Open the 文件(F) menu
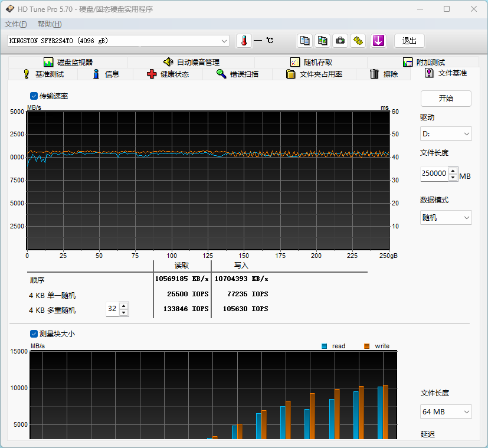This screenshot has width=488, height=448. tap(16, 24)
